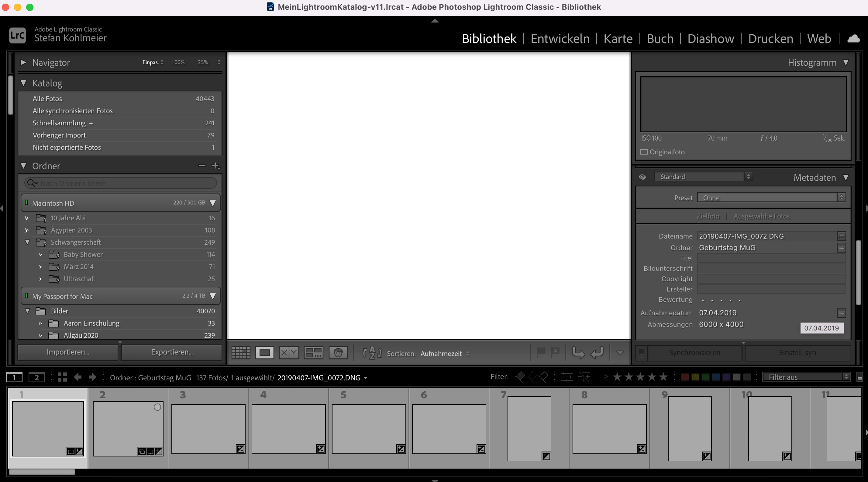Click the rotate left arrow icon
Image resolution: width=868 pixels, height=482 pixels.
click(x=578, y=353)
